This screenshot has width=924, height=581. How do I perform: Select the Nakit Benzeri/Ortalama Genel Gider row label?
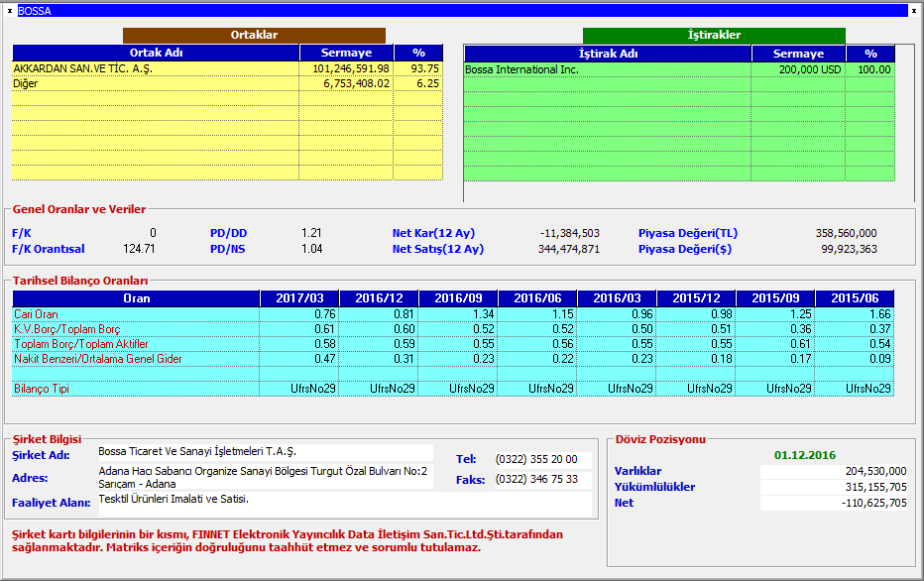98,359
